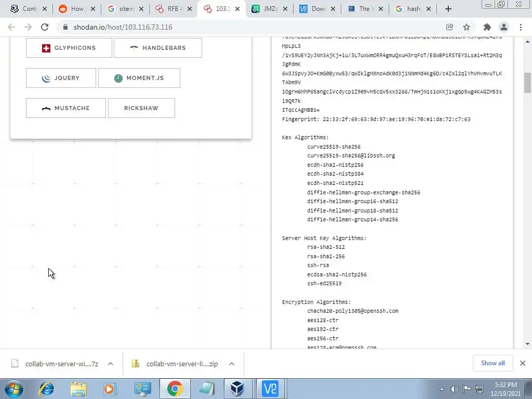Open the network tray icon
Image resolution: width=532 pixels, height=399 pixels.
click(480, 389)
